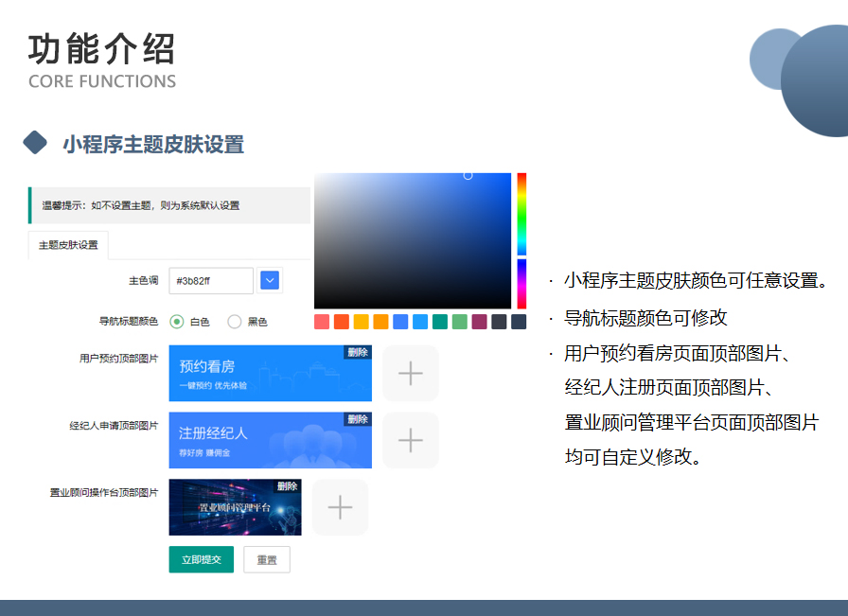
Task: Delete the 预约看房 banner image
Action: coord(357,352)
